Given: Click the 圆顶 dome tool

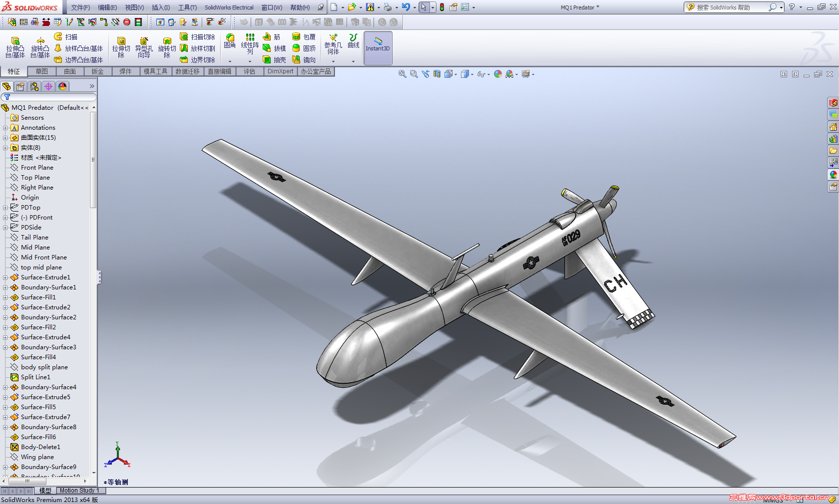Looking at the screenshot, I should point(304,48).
